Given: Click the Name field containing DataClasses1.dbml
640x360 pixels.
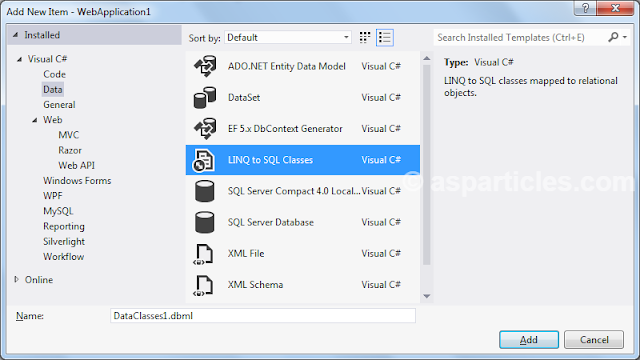Looking at the screenshot, I should tap(263, 316).
